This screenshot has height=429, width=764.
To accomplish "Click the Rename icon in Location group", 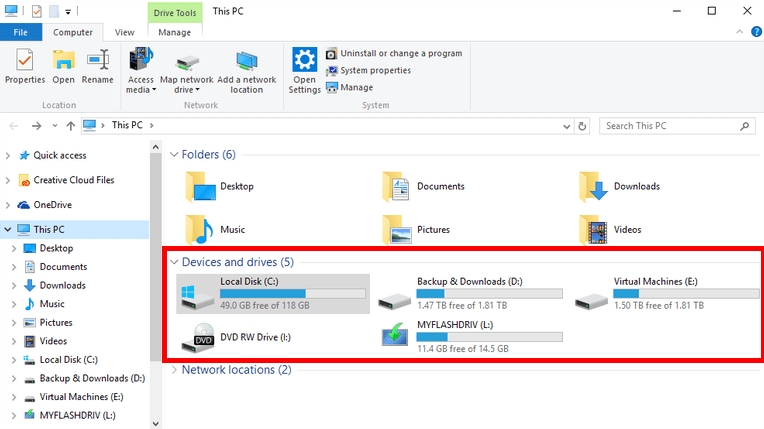I will pyautogui.click(x=97, y=67).
